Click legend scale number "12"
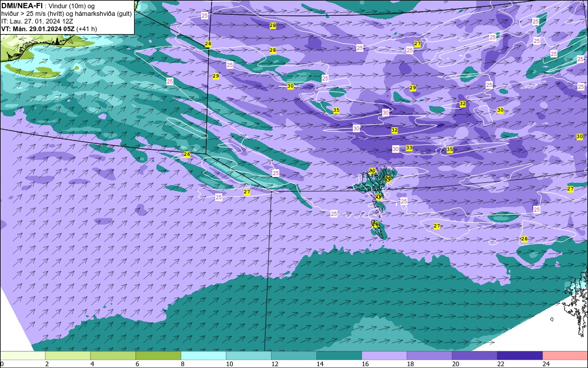Viewport: 588px width, 368px height. coord(275,364)
